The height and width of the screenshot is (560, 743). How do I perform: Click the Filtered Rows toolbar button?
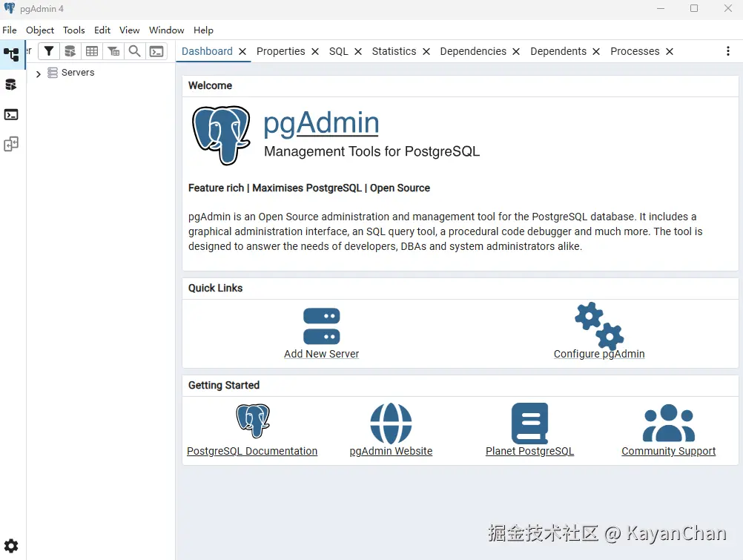click(x=113, y=51)
